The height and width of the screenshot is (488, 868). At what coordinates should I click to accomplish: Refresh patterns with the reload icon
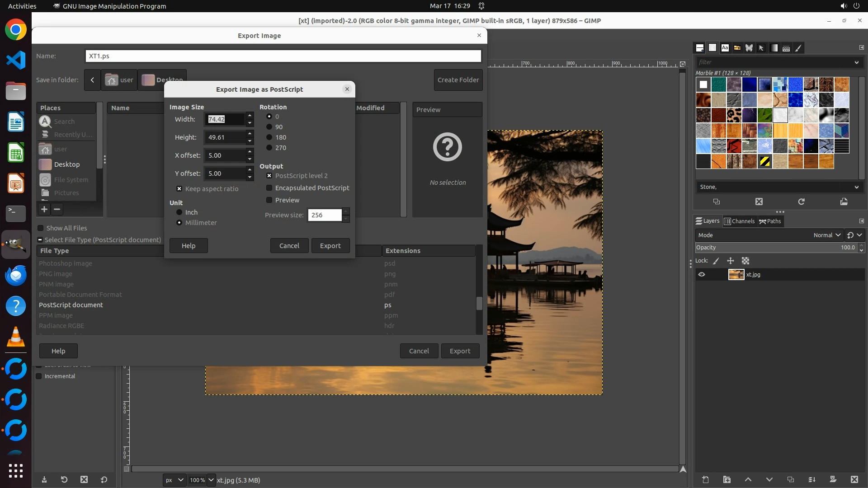[x=801, y=202]
